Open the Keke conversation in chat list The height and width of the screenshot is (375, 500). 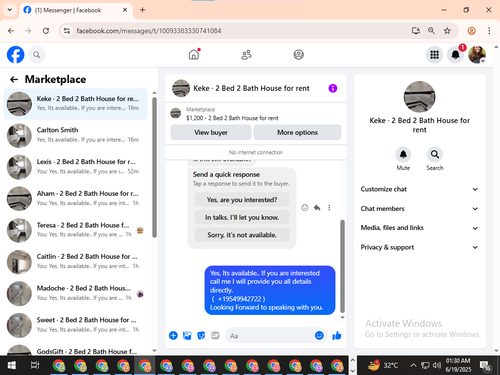coord(75,104)
